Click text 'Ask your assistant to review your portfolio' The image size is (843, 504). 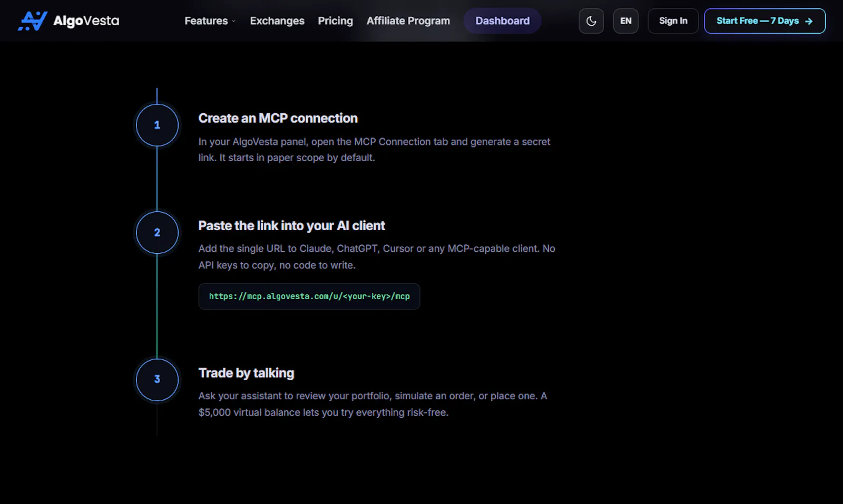pos(295,396)
